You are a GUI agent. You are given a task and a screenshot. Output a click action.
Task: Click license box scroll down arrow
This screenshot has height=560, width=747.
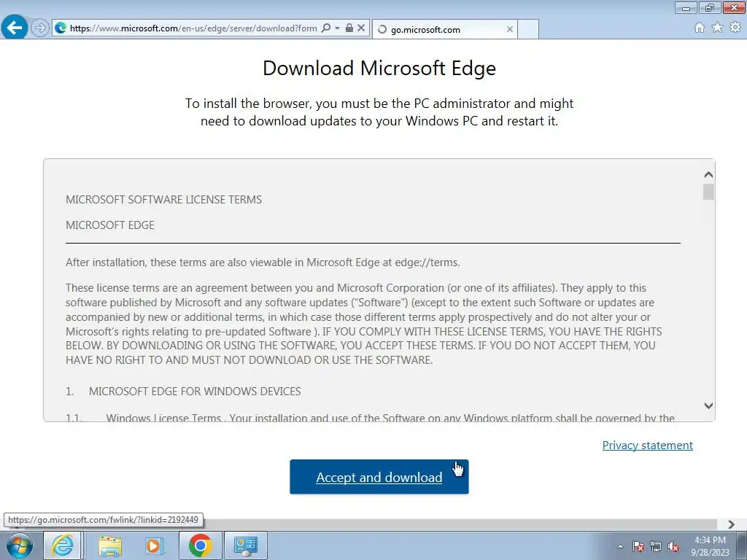(x=708, y=405)
